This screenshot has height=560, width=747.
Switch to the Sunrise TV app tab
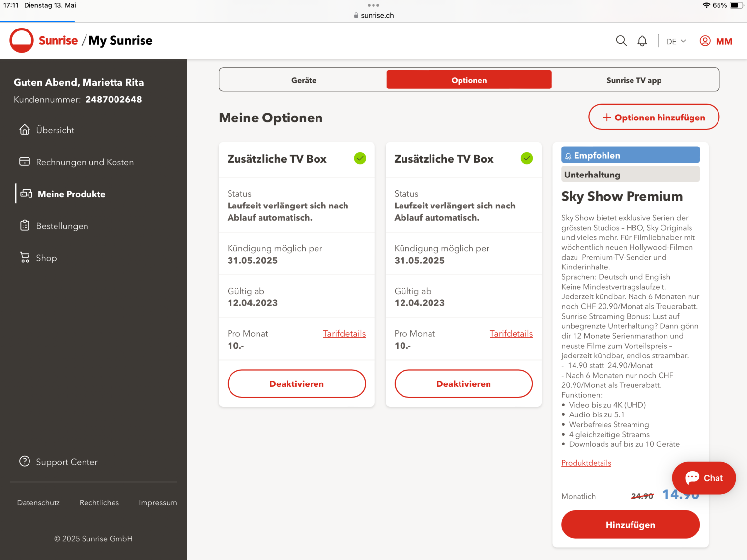click(x=634, y=80)
